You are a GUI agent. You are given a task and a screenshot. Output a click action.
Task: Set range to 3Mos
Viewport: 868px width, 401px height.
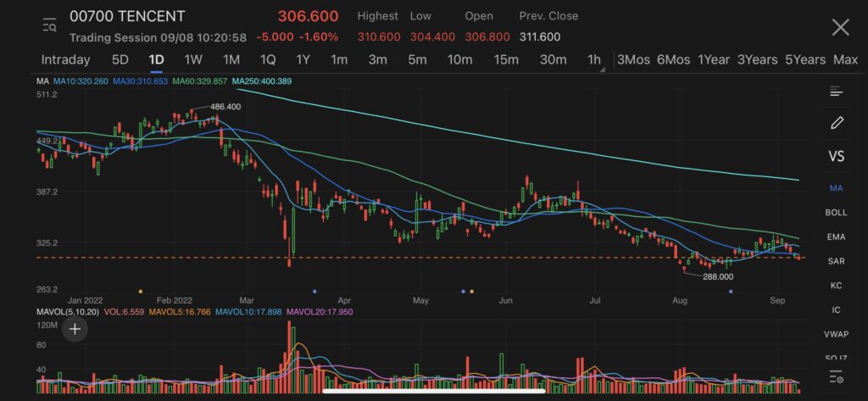[x=633, y=60]
